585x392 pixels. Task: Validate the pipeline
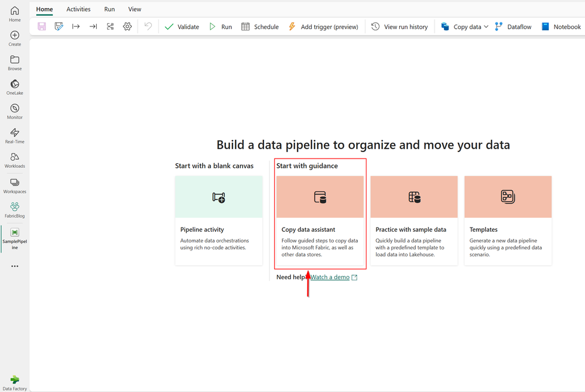(182, 26)
